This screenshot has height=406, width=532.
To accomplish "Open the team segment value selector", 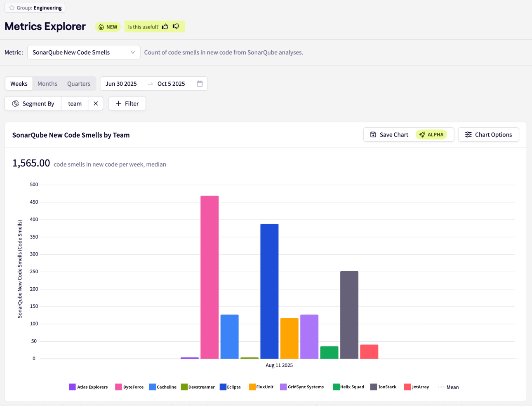I will (x=75, y=103).
